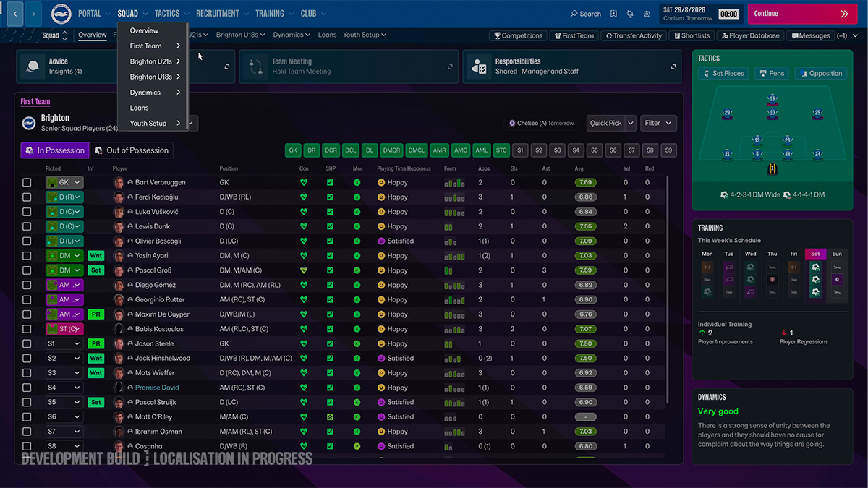868x488 pixels.
Task: Select position filter GK chip
Action: pyautogui.click(x=293, y=150)
